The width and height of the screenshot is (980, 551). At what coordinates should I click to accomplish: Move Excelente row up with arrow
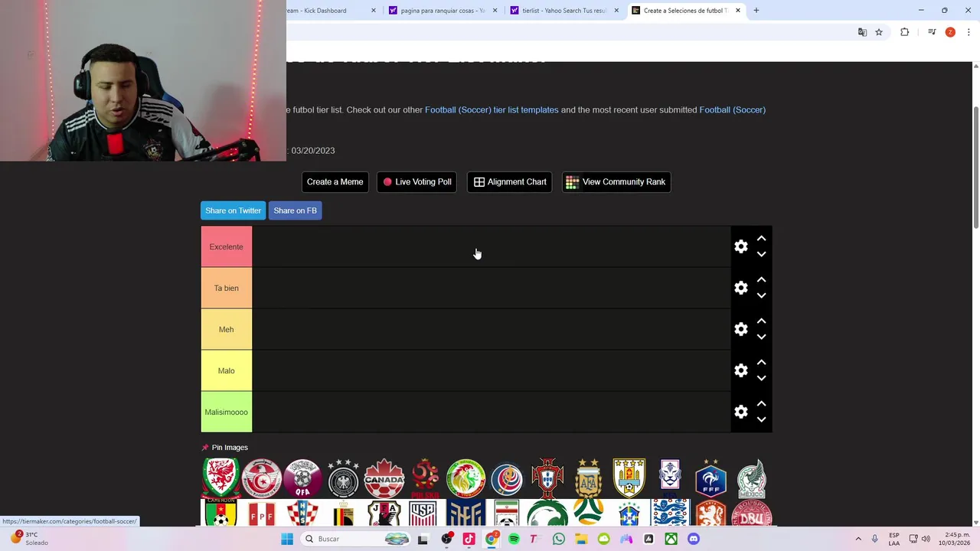761,239
